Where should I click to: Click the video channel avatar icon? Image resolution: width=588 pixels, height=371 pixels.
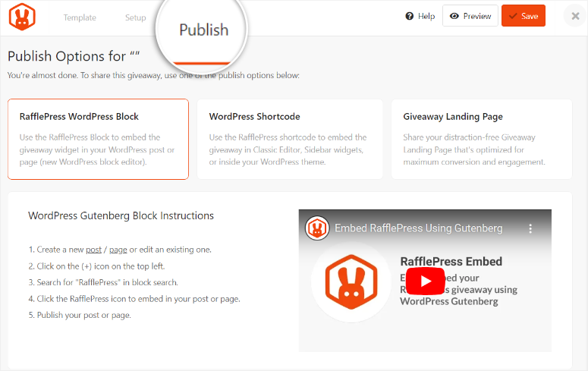317,228
